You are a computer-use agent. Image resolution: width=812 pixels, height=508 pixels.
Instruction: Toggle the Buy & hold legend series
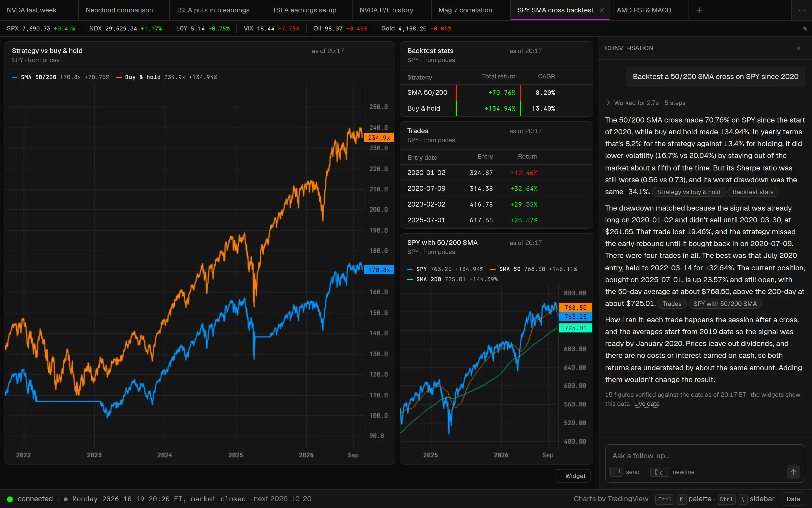(x=167, y=77)
